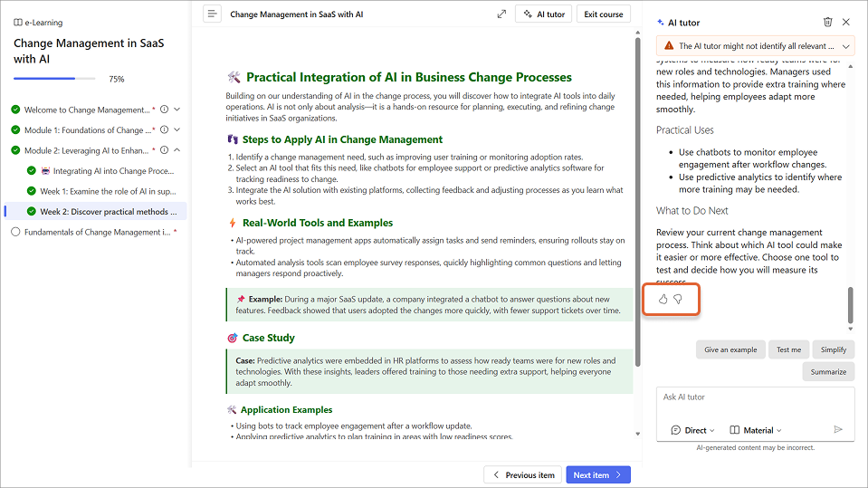
Task: Open Fundamentals of Change Management item
Action: (98, 232)
